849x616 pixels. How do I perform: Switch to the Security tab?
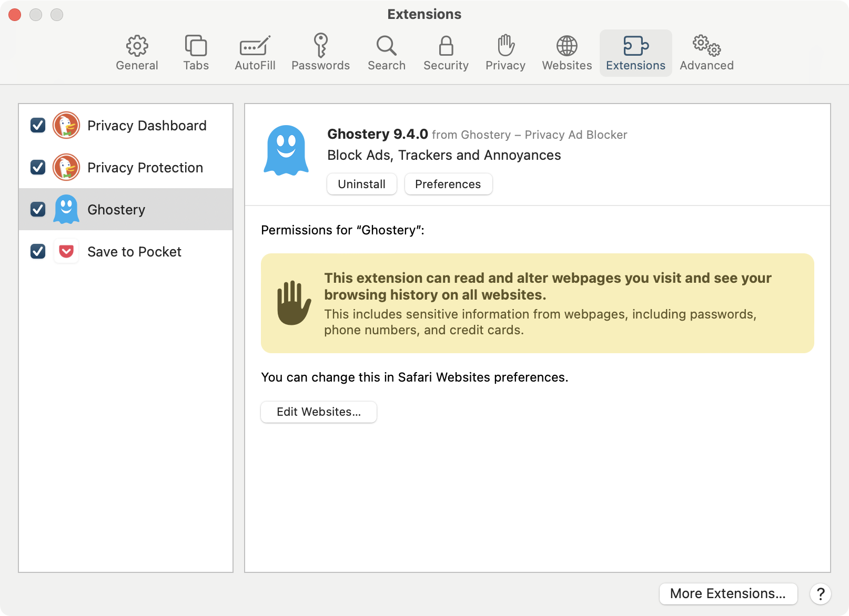pos(446,53)
